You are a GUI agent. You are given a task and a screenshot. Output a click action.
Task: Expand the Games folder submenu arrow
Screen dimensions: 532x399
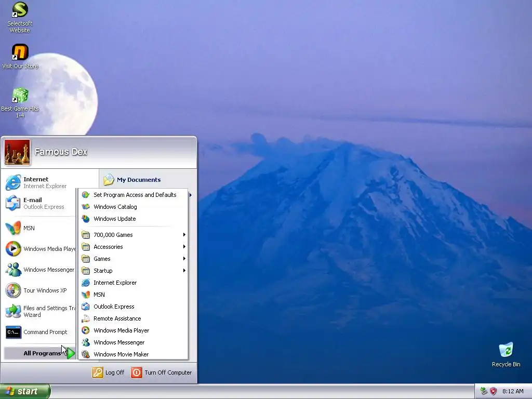[x=184, y=259]
